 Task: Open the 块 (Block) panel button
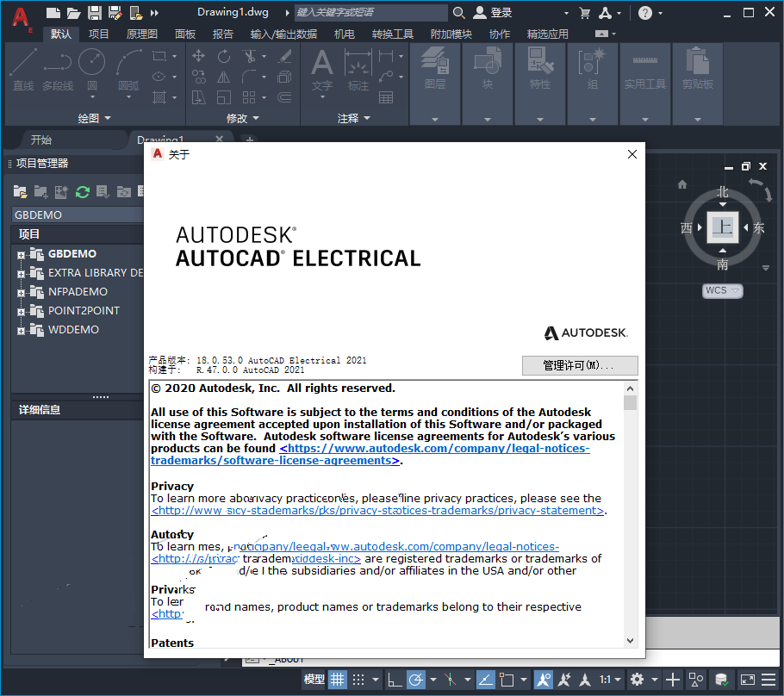(x=488, y=84)
